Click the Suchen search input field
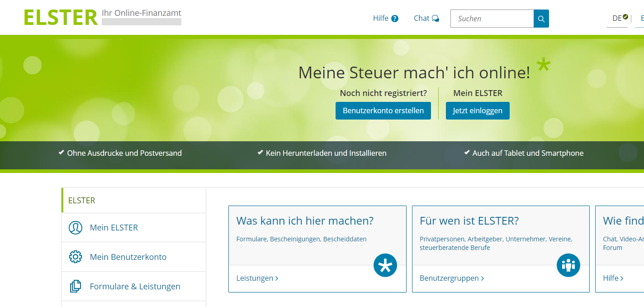 (492, 19)
